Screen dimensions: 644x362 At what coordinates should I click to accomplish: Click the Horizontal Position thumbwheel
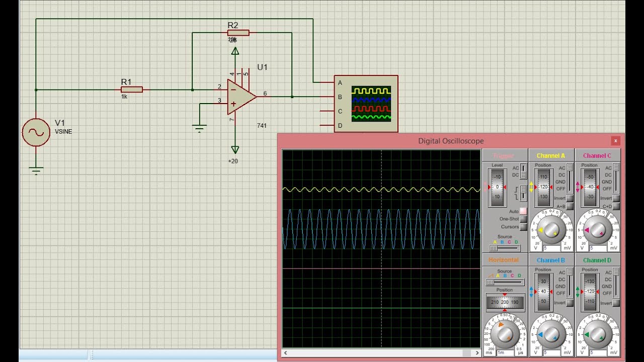[x=505, y=302]
